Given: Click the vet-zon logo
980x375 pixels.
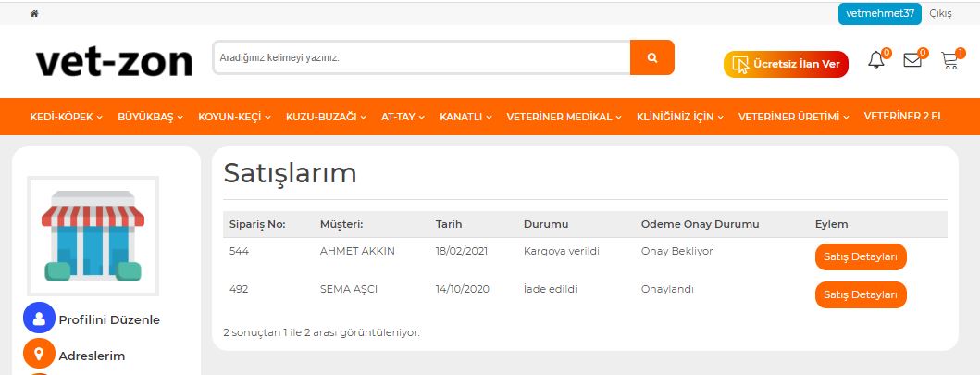Looking at the screenshot, I should click(x=114, y=62).
